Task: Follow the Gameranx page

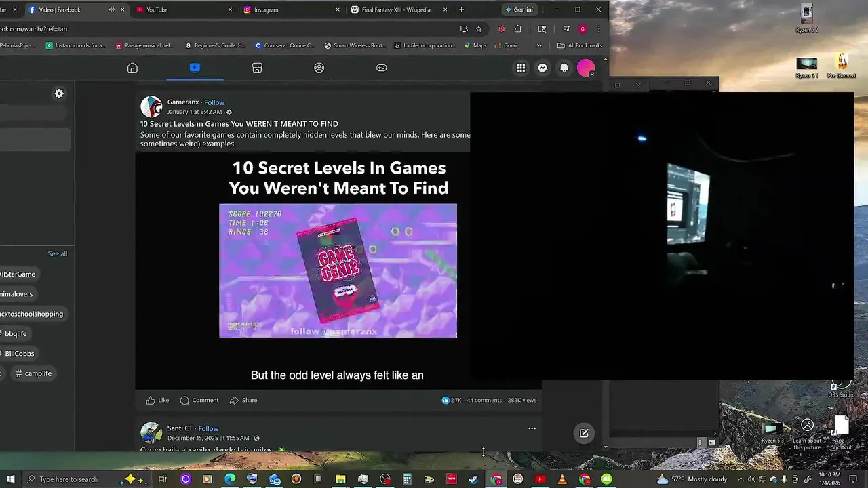Action: [214, 102]
